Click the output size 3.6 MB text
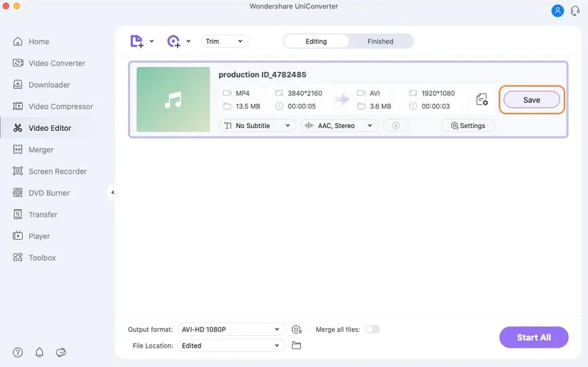This screenshot has width=588, height=367. (380, 106)
